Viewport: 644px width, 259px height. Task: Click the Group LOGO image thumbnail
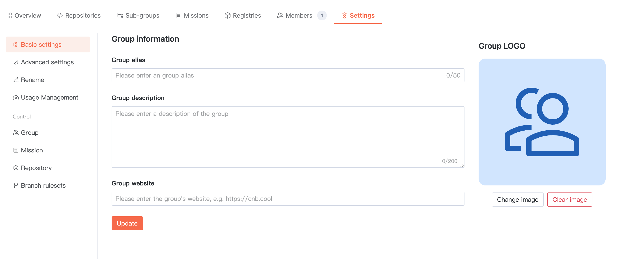tap(542, 122)
